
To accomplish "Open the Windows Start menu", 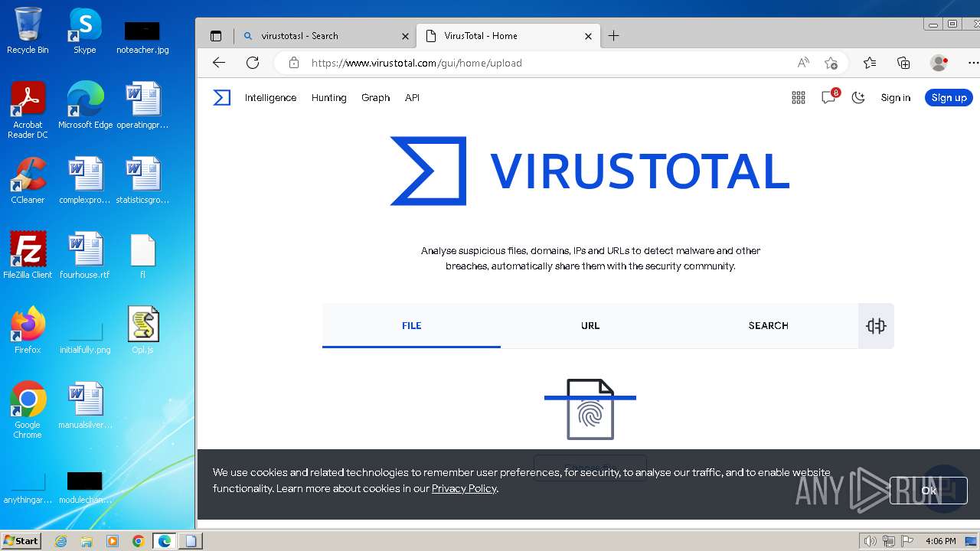I will pyautogui.click(x=21, y=540).
